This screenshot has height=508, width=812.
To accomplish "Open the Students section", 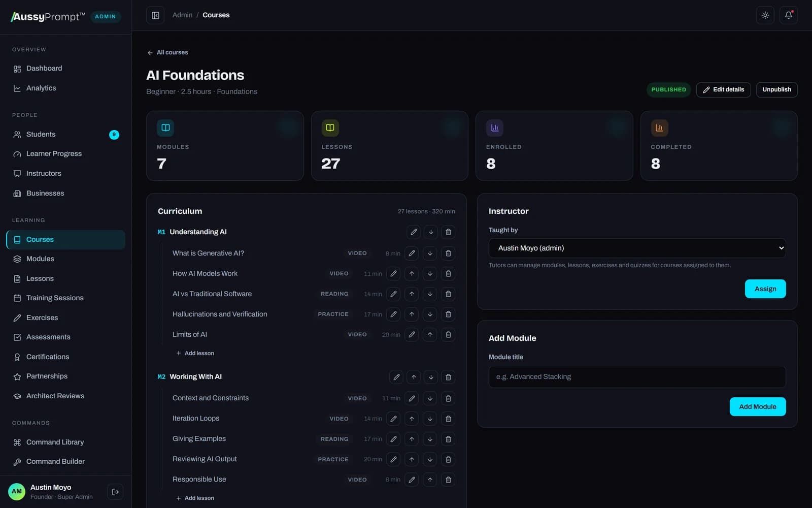I will pos(65,134).
